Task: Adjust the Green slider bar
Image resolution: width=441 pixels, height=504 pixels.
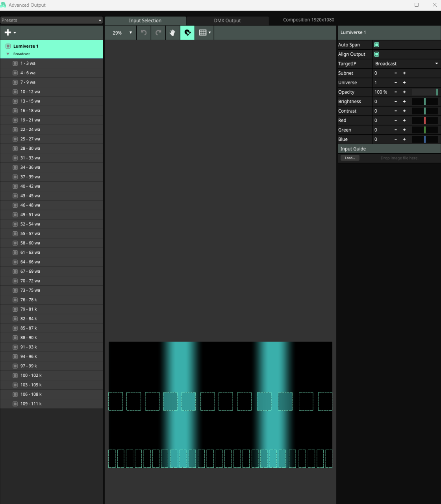Action: (425, 130)
